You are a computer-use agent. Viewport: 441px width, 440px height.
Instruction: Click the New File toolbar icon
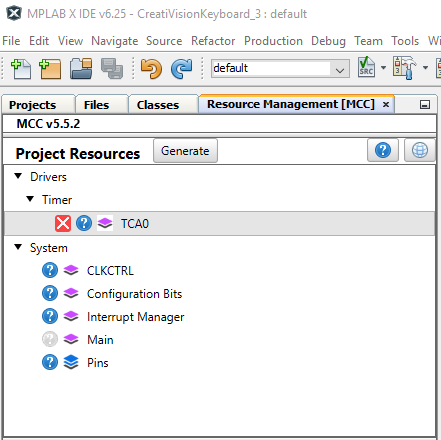click(x=21, y=69)
